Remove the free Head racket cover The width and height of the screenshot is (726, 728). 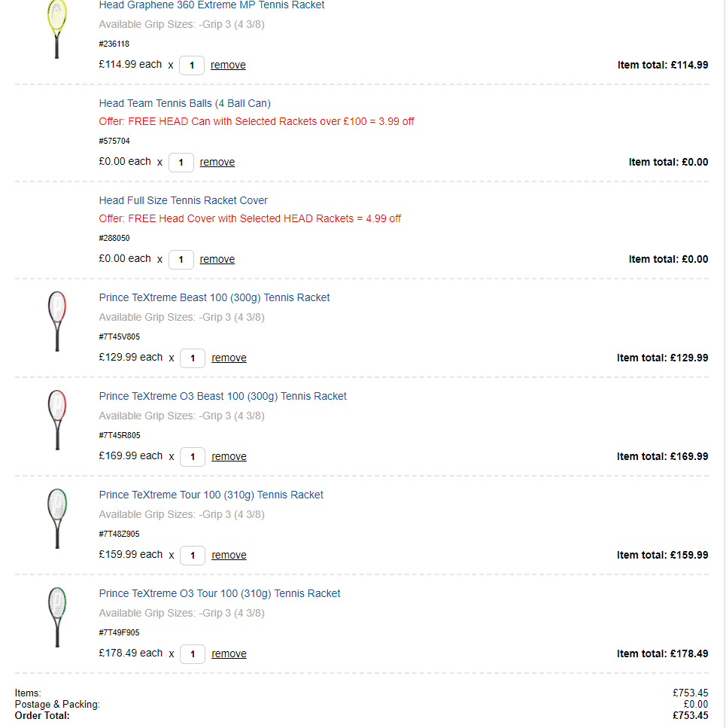click(x=217, y=259)
